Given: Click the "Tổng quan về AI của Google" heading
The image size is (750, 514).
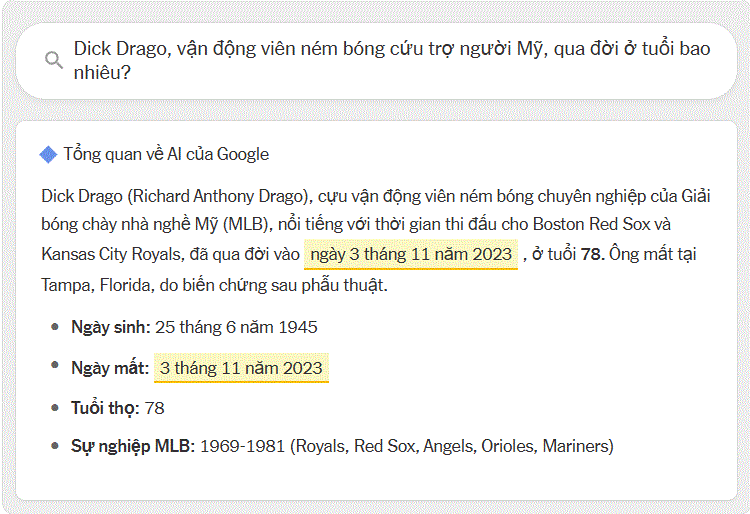Looking at the screenshot, I should tap(166, 154).
